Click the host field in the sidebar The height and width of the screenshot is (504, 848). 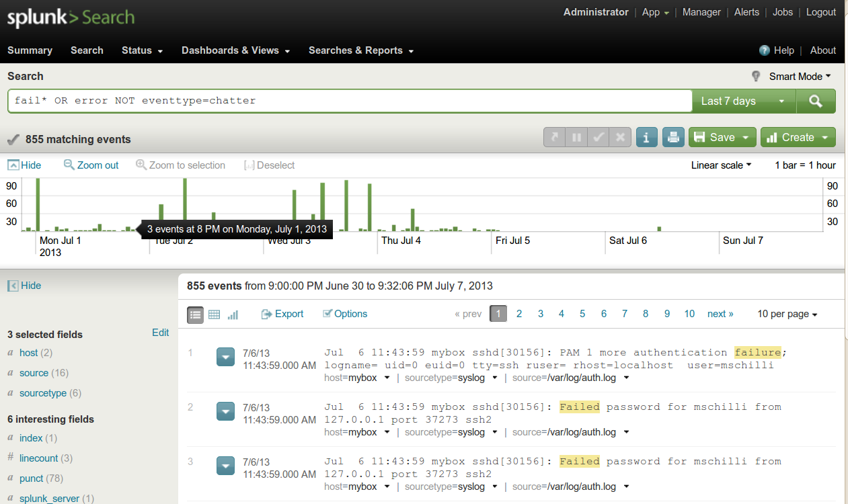click(29, 353)
